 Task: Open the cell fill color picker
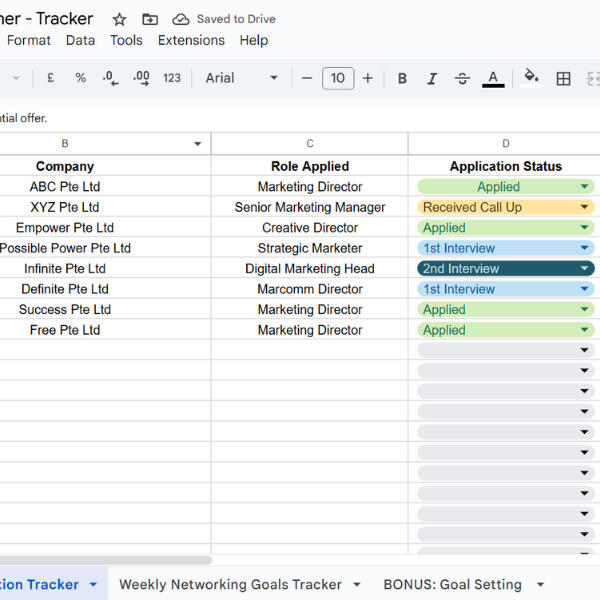tap(531, 78)
